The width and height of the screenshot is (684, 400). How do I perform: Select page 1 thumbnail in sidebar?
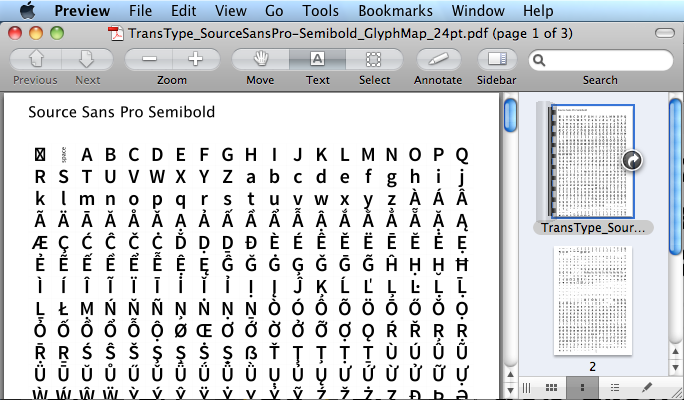pyautogui.click(x=592, y=161)
